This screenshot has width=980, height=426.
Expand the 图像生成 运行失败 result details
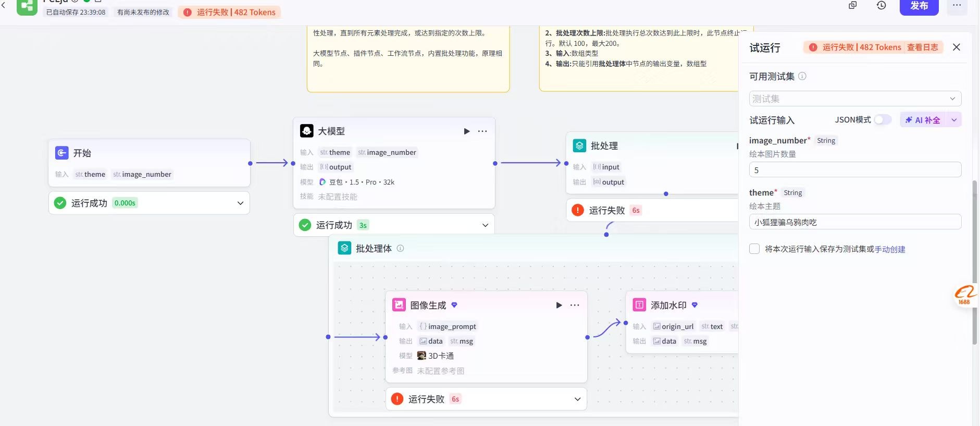pos(577,399)
